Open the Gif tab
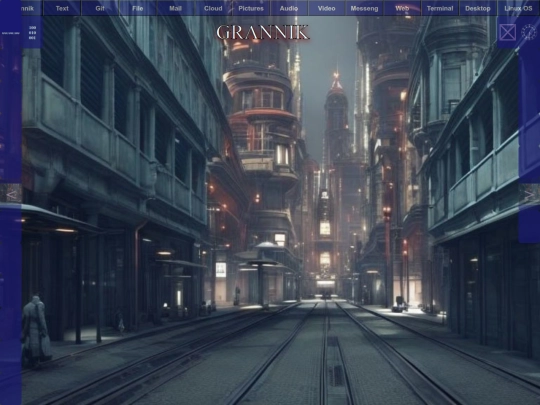Screen dimensions: 540x405 [100, 8]
